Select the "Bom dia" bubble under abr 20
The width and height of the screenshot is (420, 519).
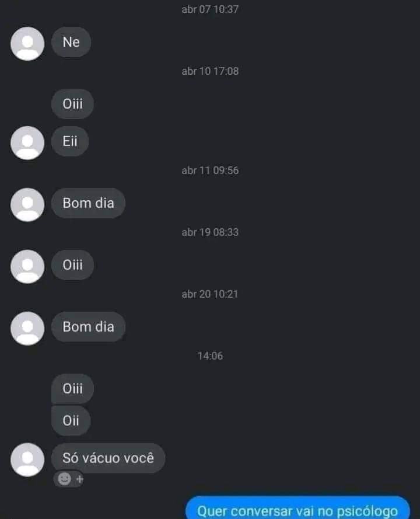coord(88,327)
